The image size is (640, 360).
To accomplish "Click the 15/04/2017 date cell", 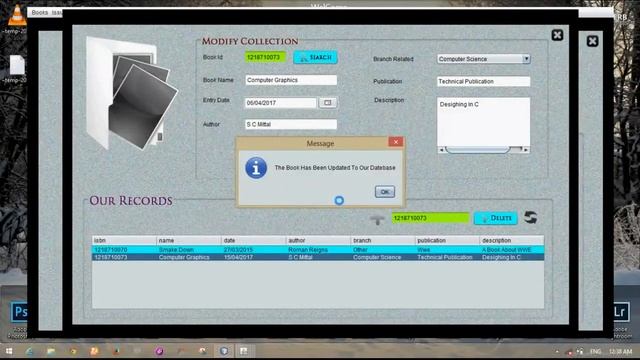I will click(x=253, y=257).
